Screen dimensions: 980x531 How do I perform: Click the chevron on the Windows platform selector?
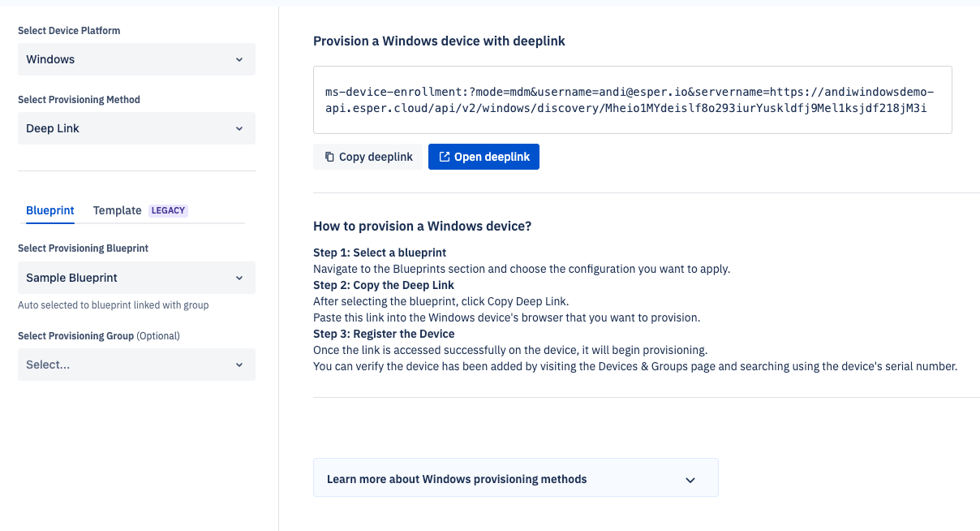point(239,58)
